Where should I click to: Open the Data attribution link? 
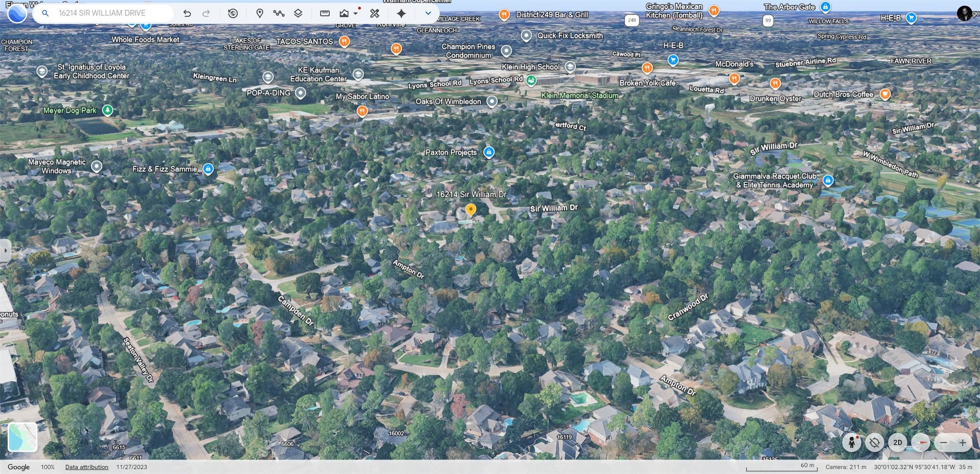(87, 467)
